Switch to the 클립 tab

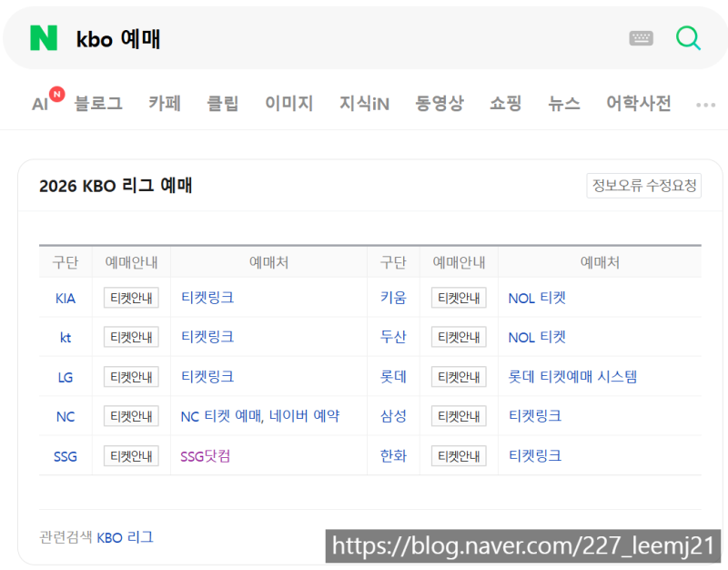222,103
